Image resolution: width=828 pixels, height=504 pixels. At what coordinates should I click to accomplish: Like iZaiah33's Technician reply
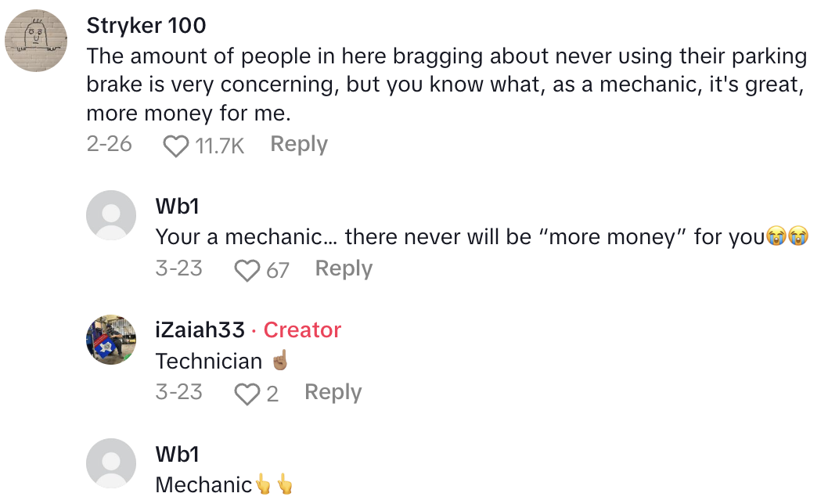[247, 394]
